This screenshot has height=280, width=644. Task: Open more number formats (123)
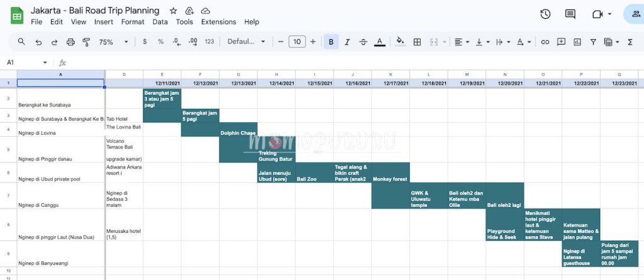[x=209, y=42]
